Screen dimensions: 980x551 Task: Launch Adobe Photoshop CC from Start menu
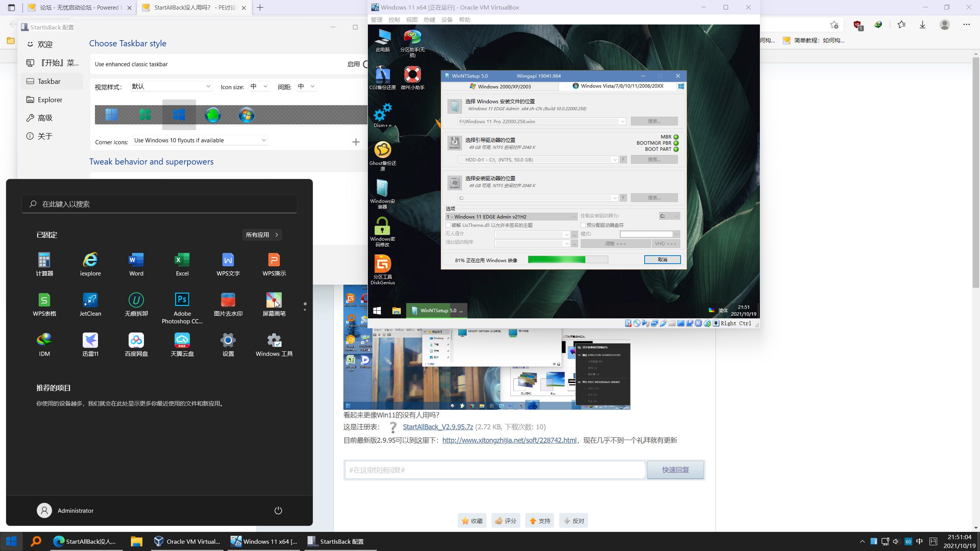[182, 308]
